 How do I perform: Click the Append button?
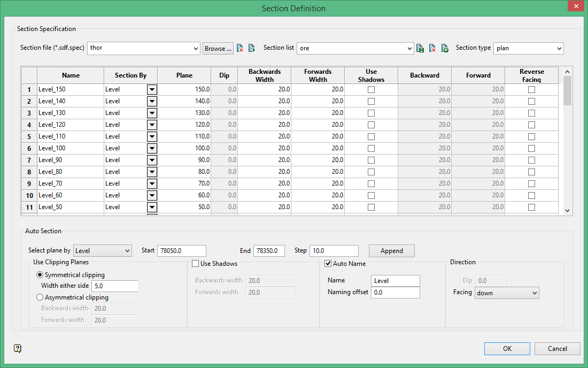[x=391, y=251]
